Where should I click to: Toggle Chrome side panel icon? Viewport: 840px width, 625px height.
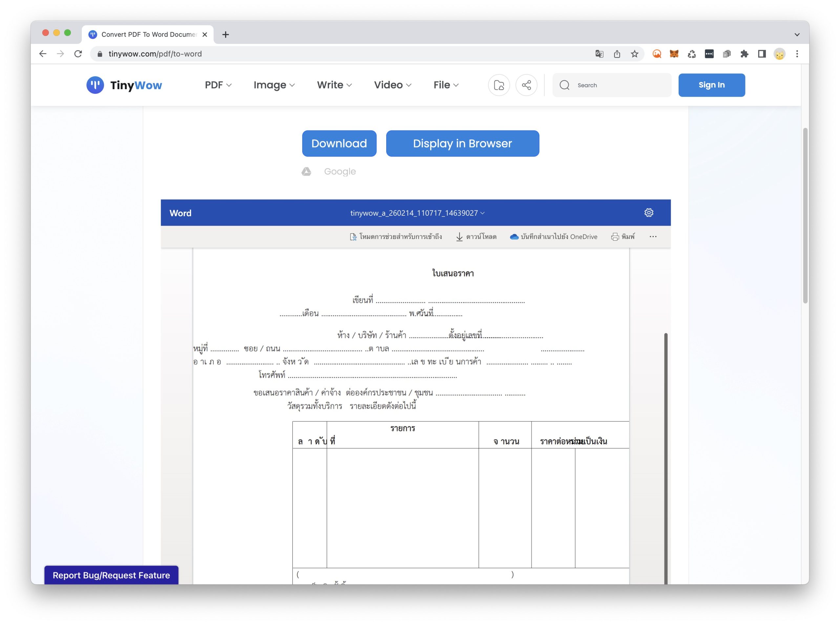point(762,54)
